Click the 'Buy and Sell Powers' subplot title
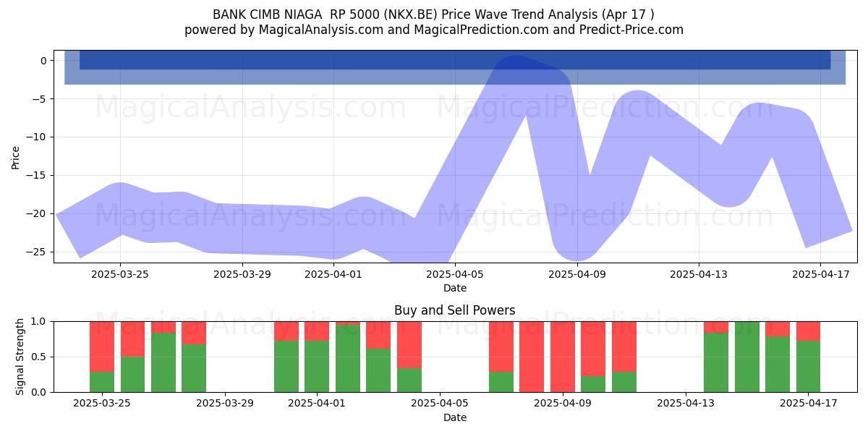This screenshot has height=434, width=868. [x=455, y=310]
